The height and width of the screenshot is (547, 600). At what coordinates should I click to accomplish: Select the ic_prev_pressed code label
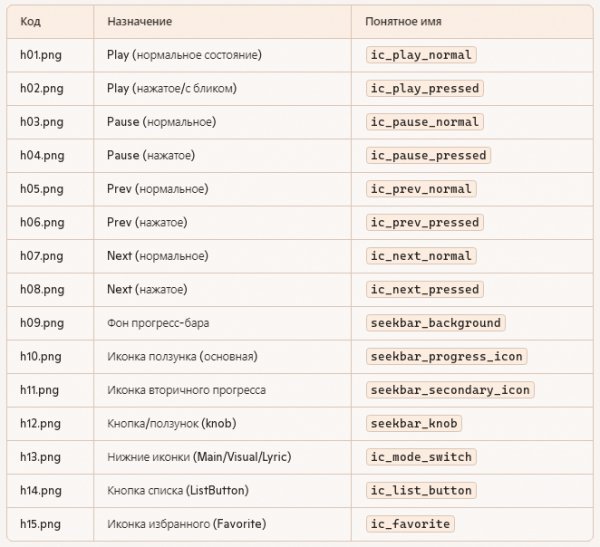pyautogui.click(x=424, y=222)
